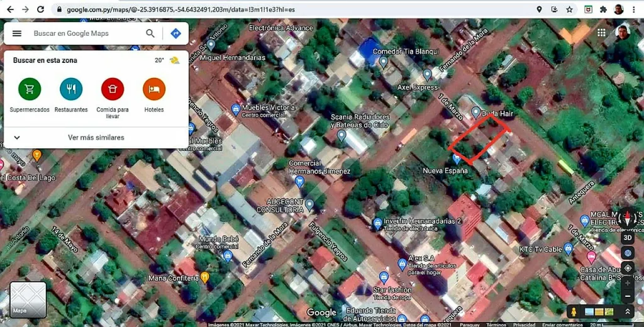Image resolution: width=644 pixels, height=327 pixels.
Task: Switch to Mapa layer thumbnail
Action: click(x=28, y=300)
